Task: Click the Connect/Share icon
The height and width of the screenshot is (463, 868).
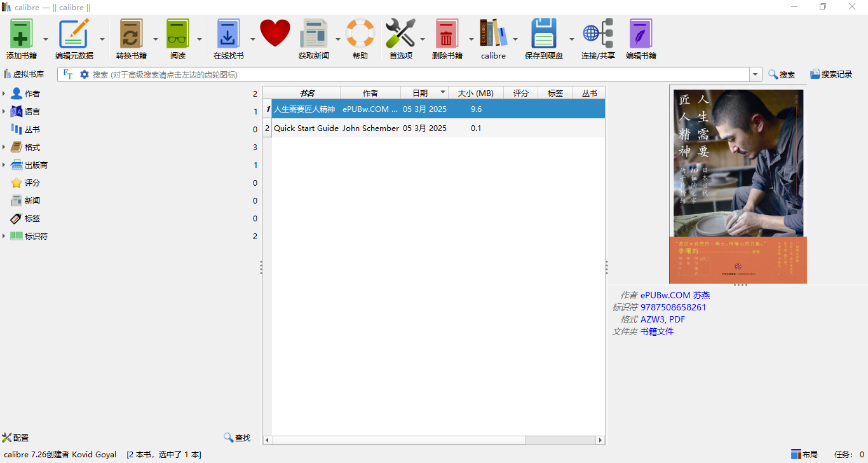Action: point(597,34)
